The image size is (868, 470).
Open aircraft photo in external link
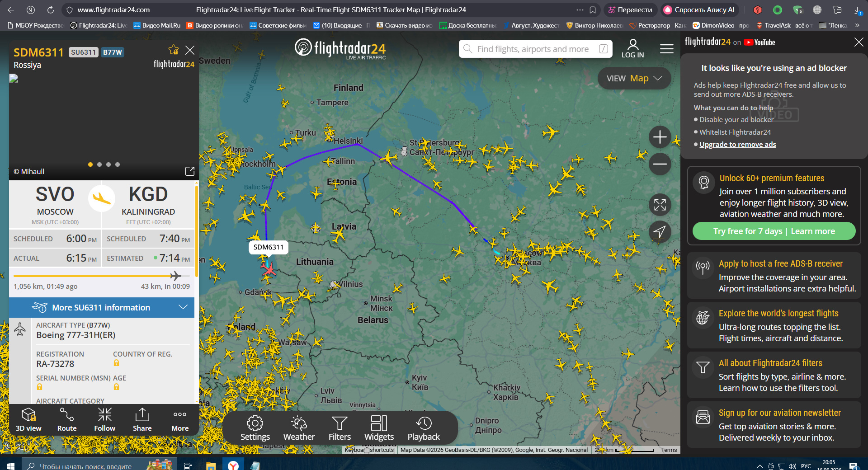point(190,171)
